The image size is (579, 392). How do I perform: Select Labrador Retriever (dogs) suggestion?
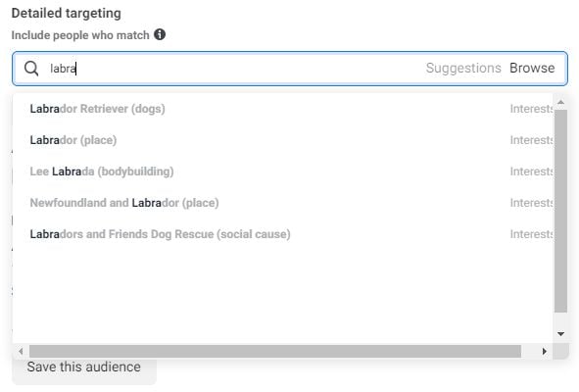tap(282, 109)
